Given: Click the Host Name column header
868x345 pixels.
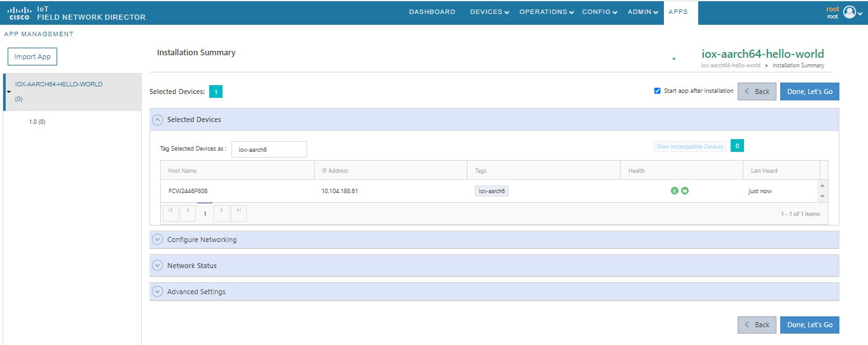Looking at the screenshot, I should (x=237, y=170).
